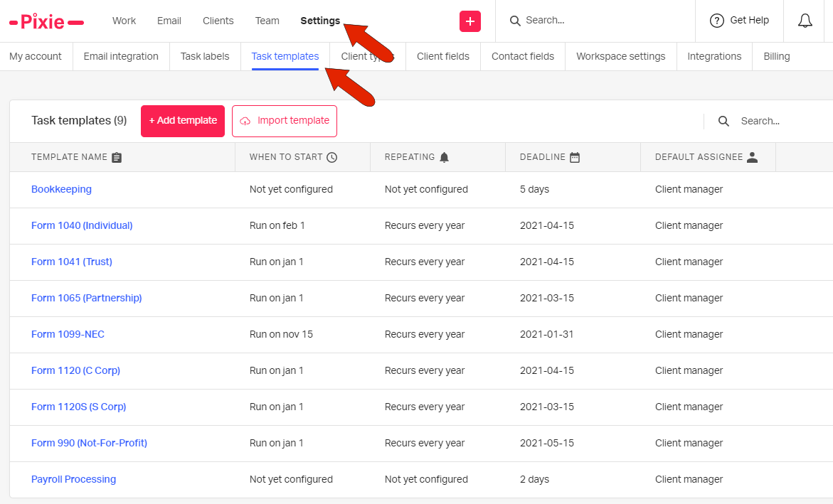Click 'Client manager' in the Form 1065 row

pos(689,298)
